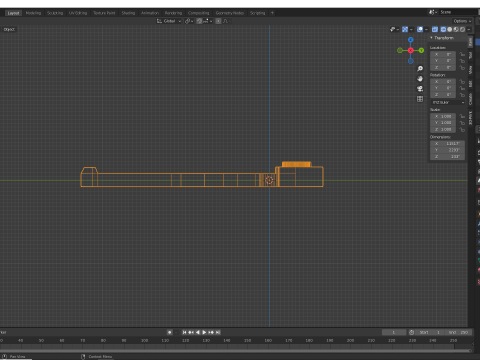
Task: Click the green Y axis on navigation gizmo
Action: 421,50
